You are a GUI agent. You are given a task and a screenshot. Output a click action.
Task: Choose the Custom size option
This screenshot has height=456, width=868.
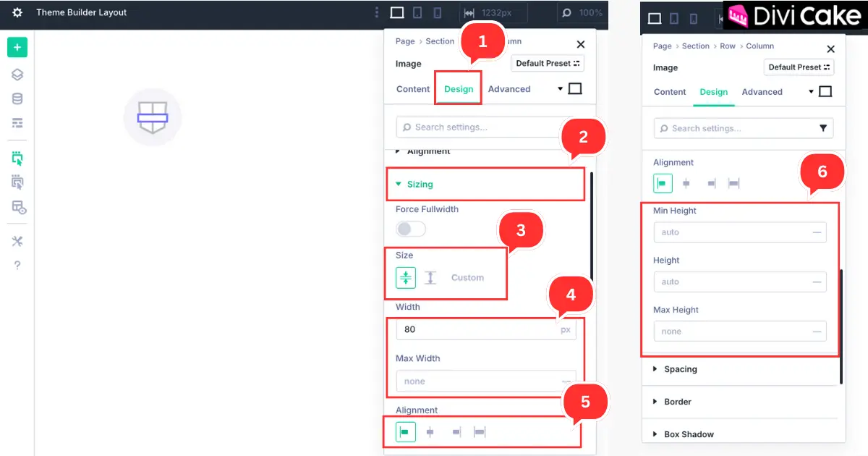467,278
